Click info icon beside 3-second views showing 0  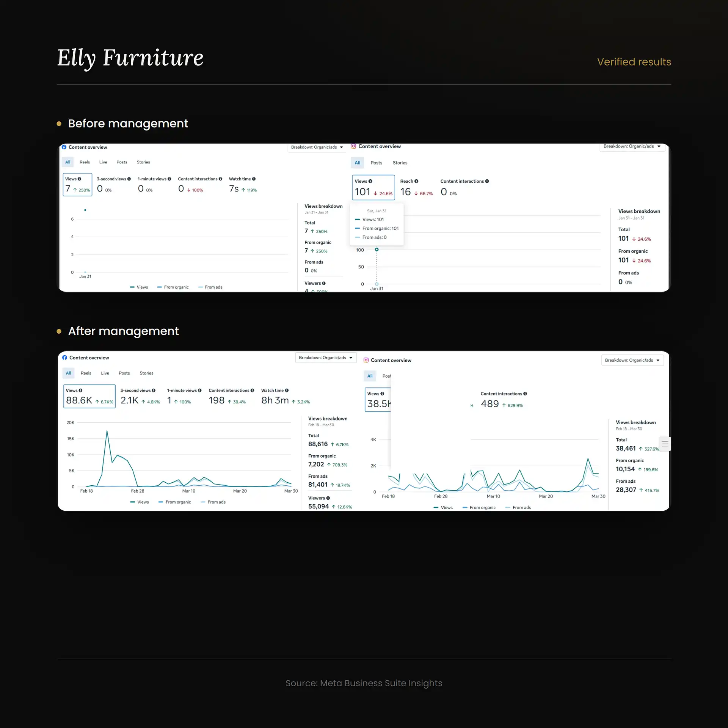pyautogui.click(x=129, y=179)
